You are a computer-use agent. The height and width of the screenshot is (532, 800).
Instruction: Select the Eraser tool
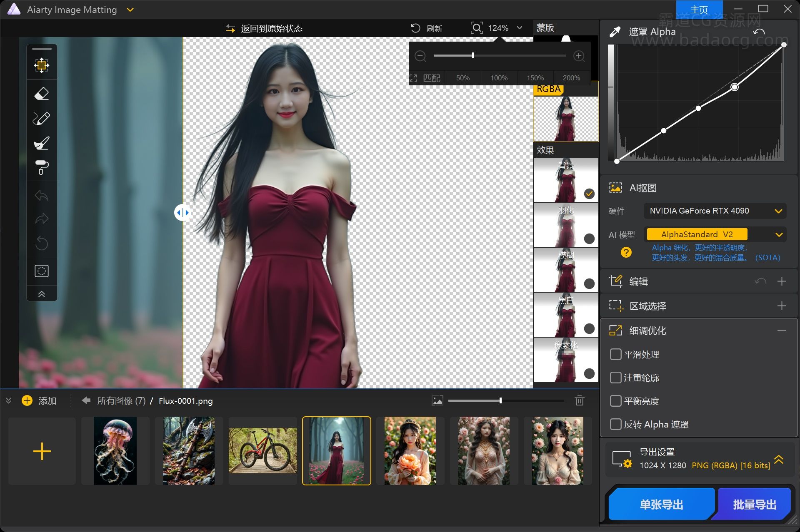click(42, 94)
